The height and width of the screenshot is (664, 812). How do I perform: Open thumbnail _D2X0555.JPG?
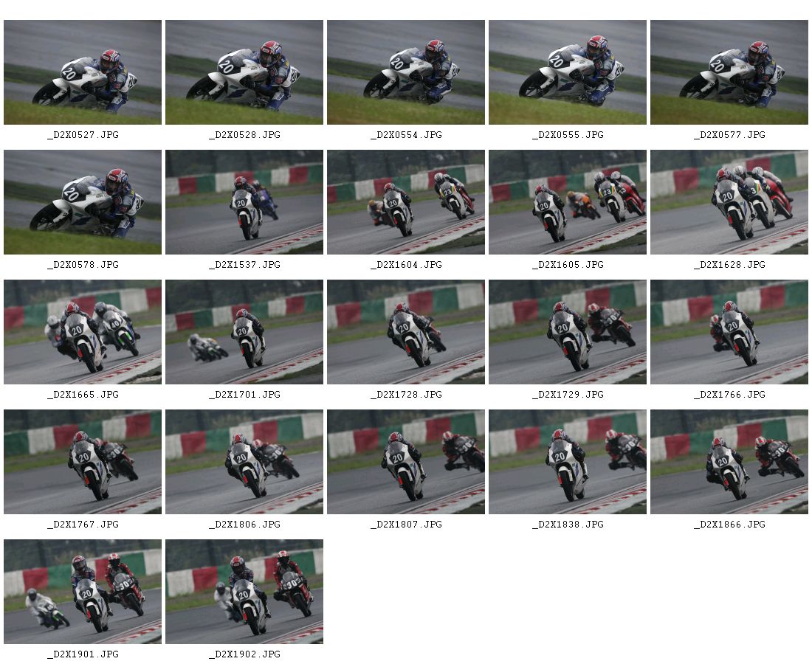pyautogui.click(x=567, y=72)
